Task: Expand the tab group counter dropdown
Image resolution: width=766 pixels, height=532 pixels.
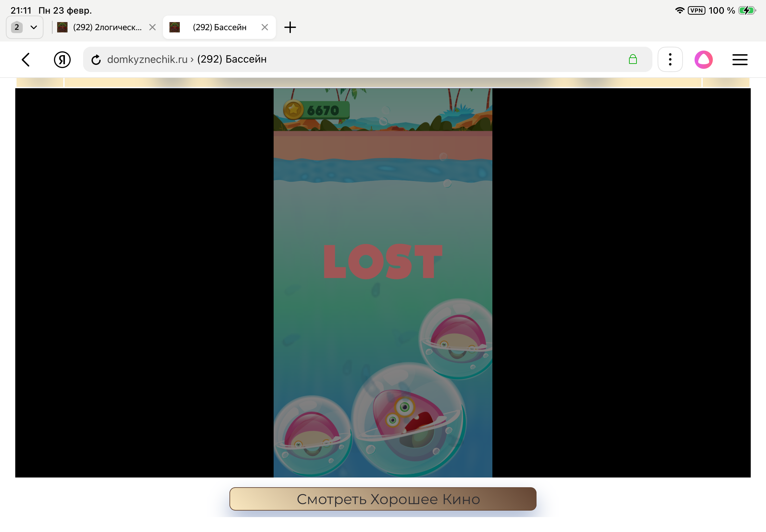Action: [x=25, y=27]
